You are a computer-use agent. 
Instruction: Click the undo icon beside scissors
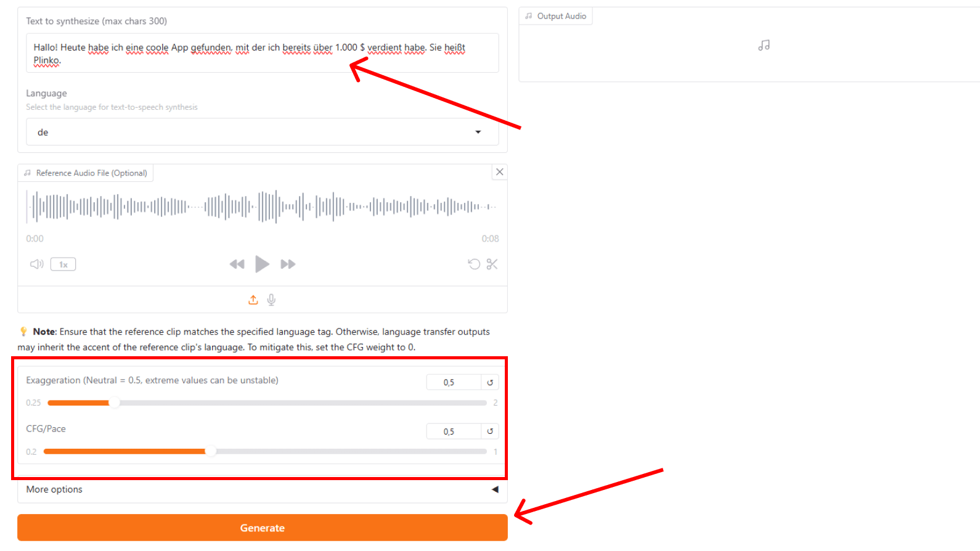pyautogui.click(x=473, y=264)
